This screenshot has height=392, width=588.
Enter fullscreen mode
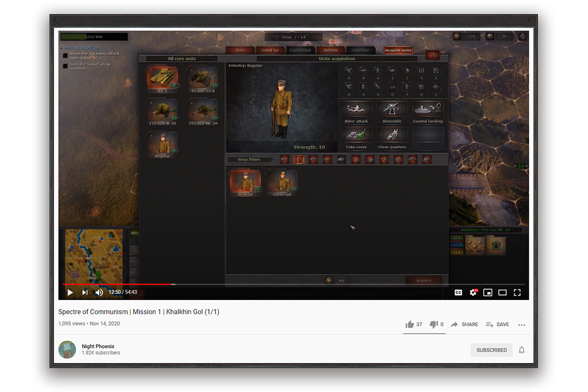[517, 292]
